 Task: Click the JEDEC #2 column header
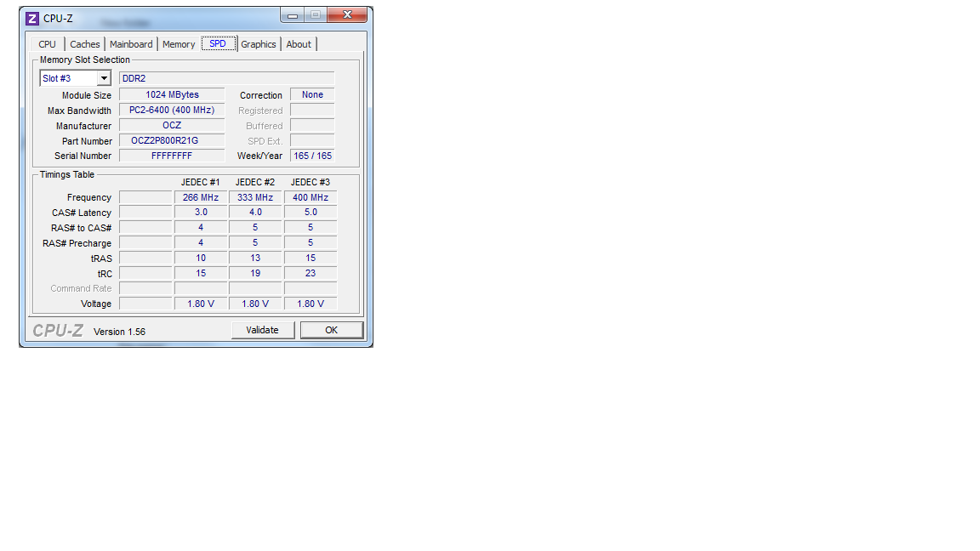(x=255, y=183)
